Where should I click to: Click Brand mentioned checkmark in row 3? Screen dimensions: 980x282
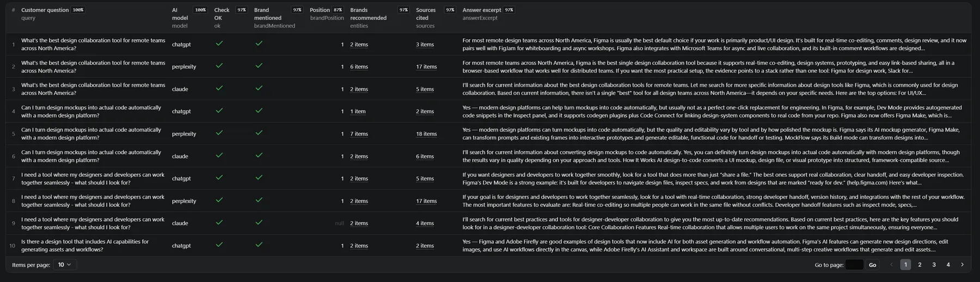click(x=259, y=88)
